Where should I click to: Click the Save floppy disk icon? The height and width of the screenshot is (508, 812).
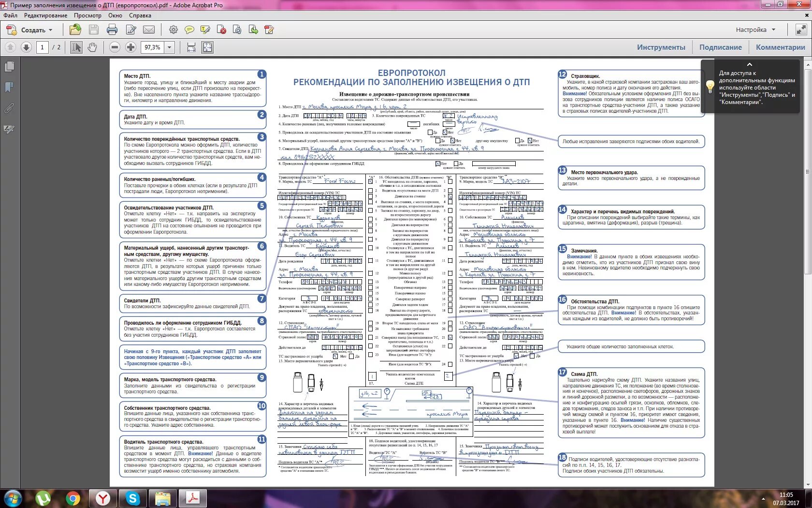94,30
